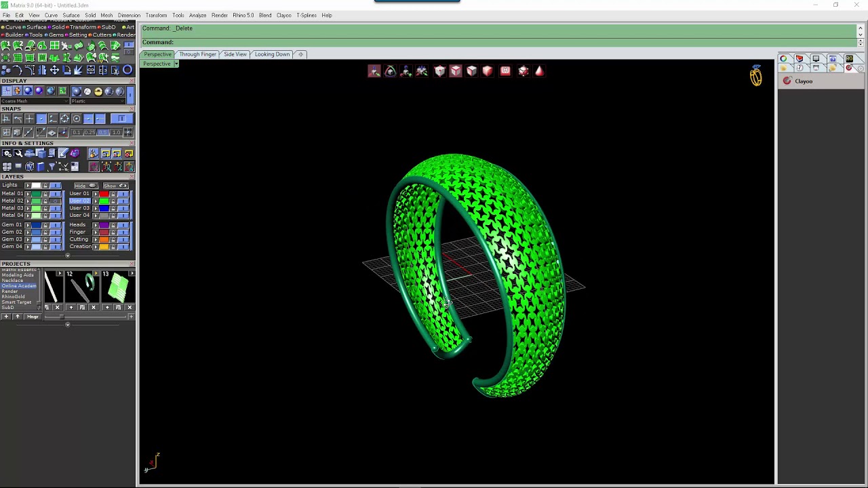Expand the Metal 01 layer arrow
The width and height of the screenshot is (868, 488).
tap(28, 194)
